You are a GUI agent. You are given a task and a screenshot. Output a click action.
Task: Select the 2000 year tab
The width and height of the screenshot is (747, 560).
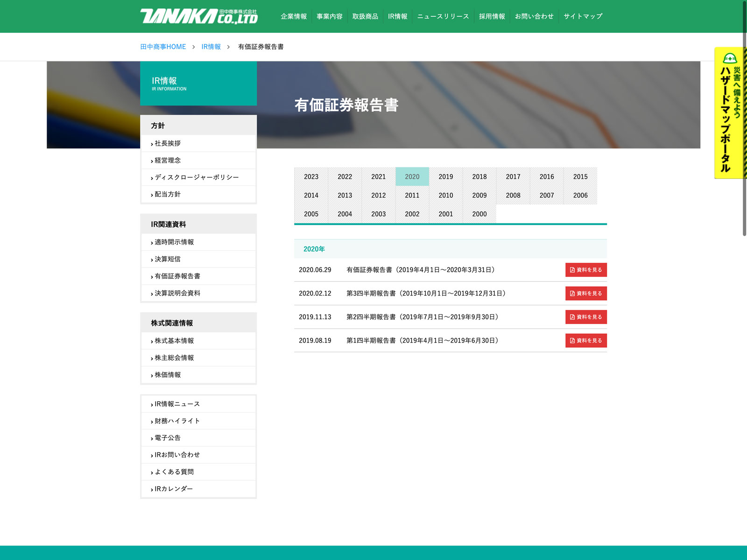click(479, 214)
